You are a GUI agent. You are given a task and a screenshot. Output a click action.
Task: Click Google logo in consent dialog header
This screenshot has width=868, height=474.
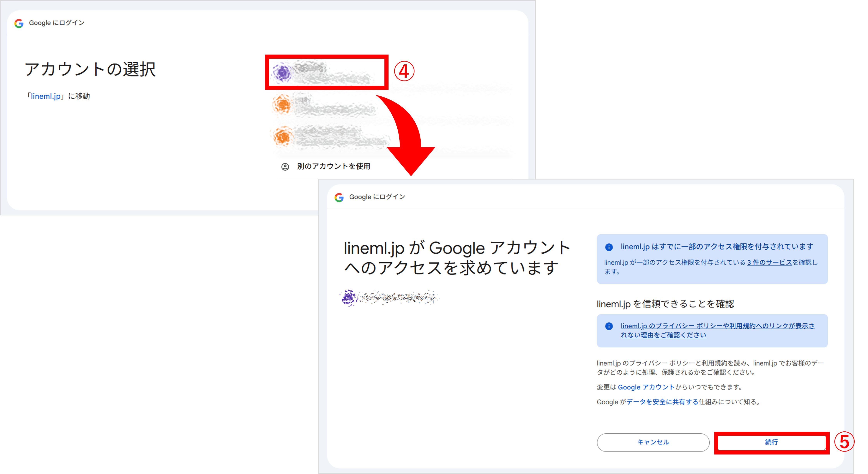339,197
